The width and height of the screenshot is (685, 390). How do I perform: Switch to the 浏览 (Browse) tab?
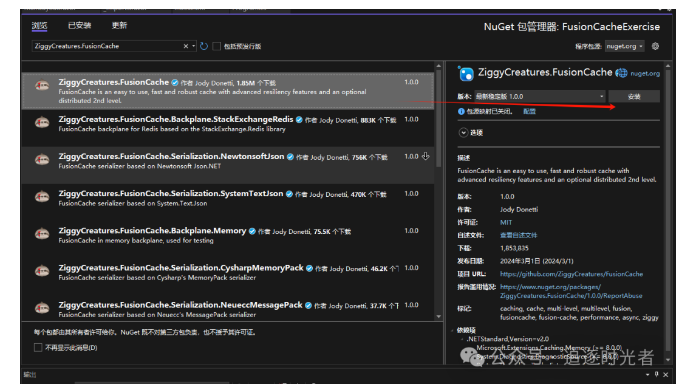(39, 25)
